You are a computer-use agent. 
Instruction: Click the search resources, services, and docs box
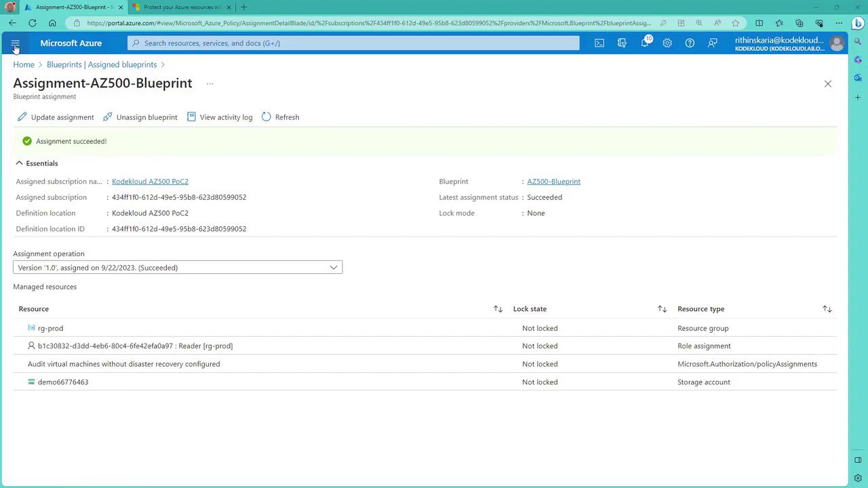point(353,43)
